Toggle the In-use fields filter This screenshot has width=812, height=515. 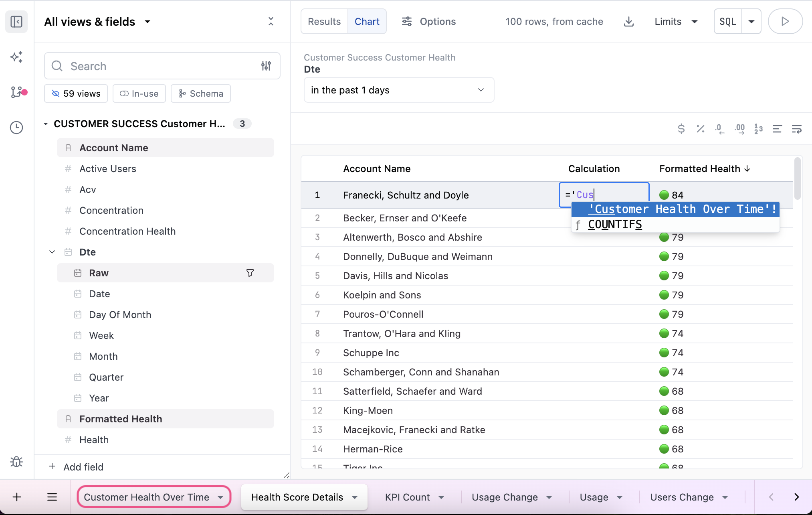click(x=139, y=93)
